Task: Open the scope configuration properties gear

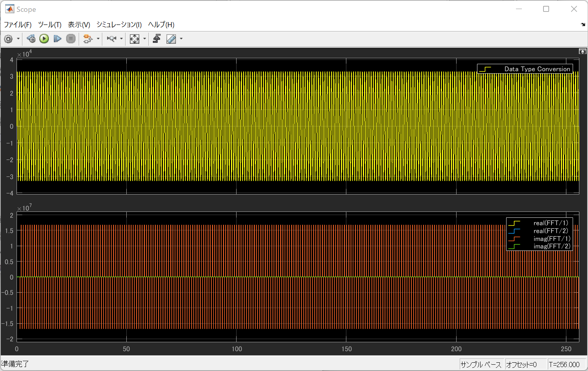Action: 8,39
